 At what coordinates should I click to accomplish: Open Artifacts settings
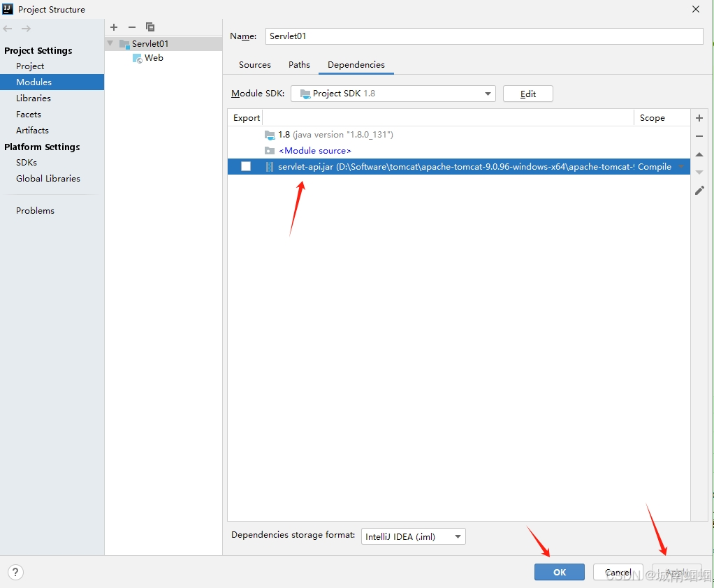pos(32,130)
